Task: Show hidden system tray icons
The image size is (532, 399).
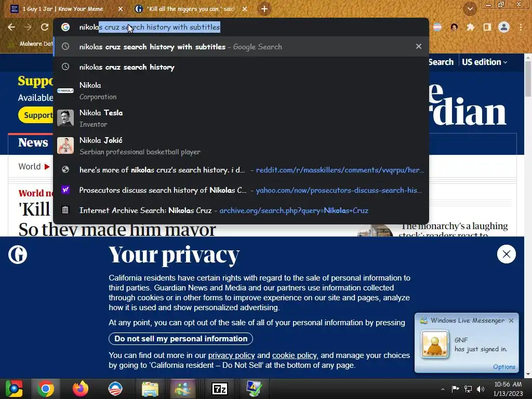Action: [x=443, y=389]
